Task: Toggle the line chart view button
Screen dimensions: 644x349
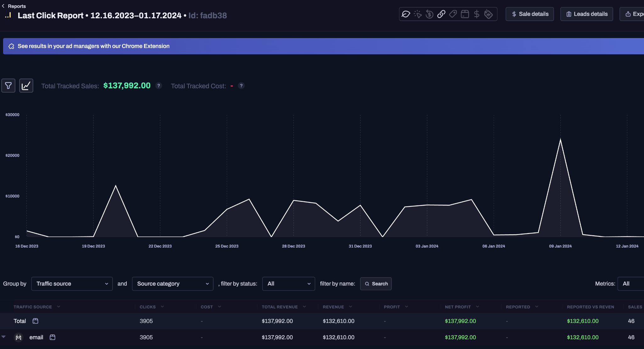Action: [x=26, y=85]
